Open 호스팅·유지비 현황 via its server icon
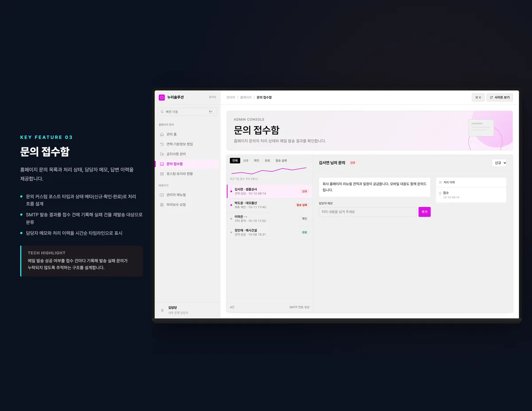The image size is (532, 411). coord(162,174)
